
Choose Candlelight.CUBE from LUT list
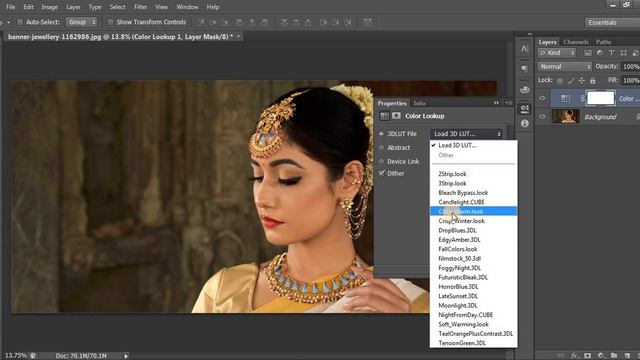click(x=473, y=202)
